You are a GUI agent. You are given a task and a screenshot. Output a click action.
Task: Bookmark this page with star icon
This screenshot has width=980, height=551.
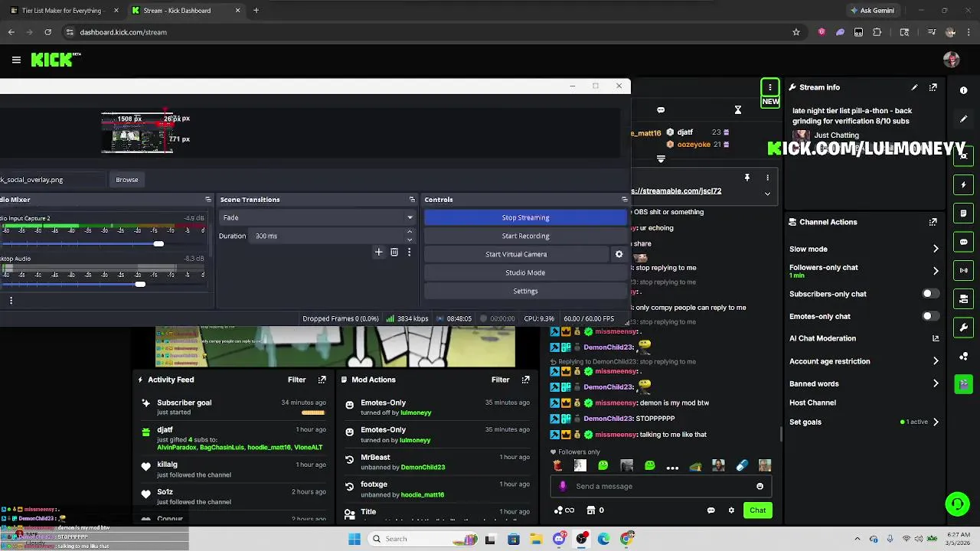coord(796,32)
